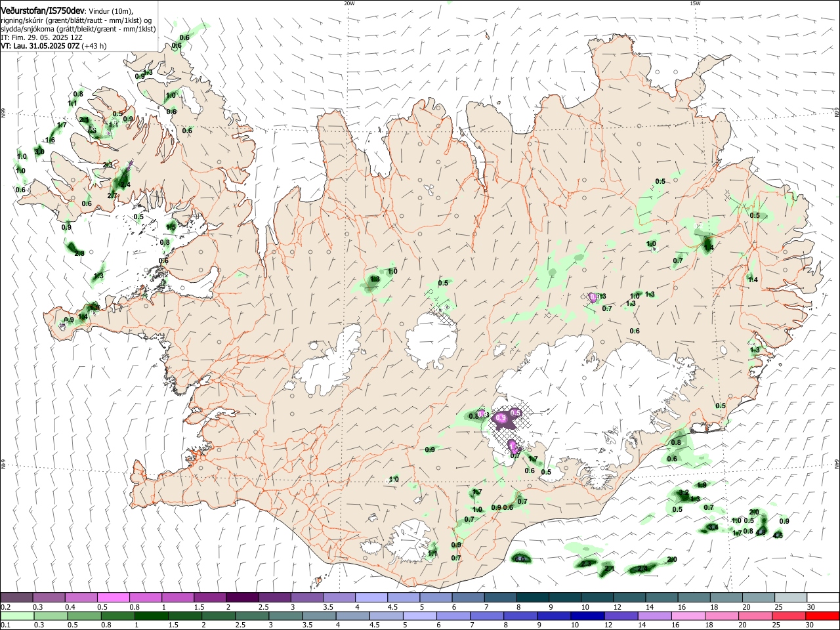Click the Hofsjökull glacier in central Iceland

pos(432,340)
